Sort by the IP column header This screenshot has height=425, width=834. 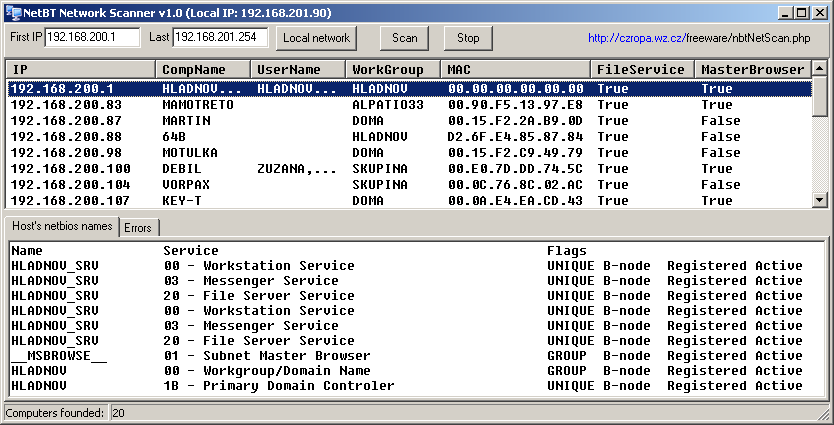[x=80, y=70]
